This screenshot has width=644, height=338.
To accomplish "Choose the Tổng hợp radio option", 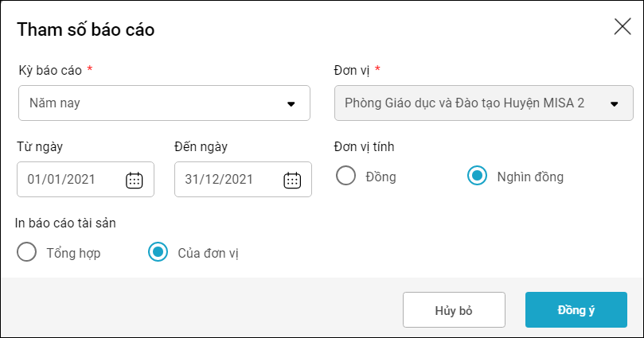I will 27,252.
